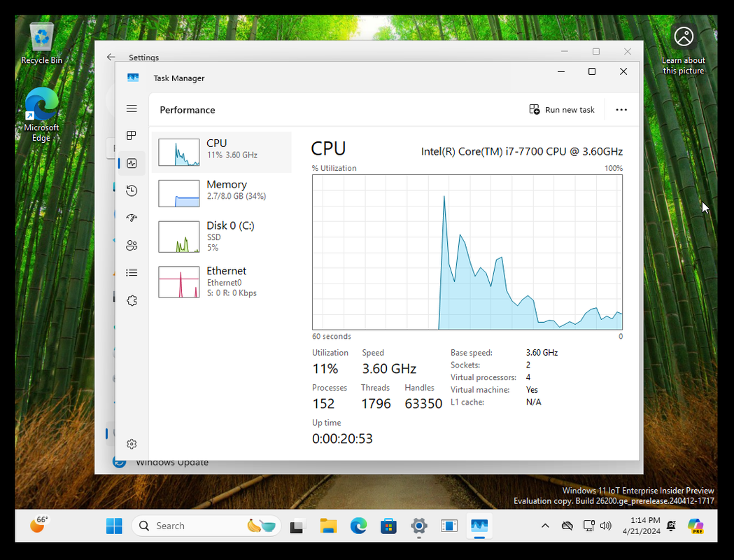The image size is (734, 560).
Task: Open Task Manager settings gear
Action: click(132, 444)
